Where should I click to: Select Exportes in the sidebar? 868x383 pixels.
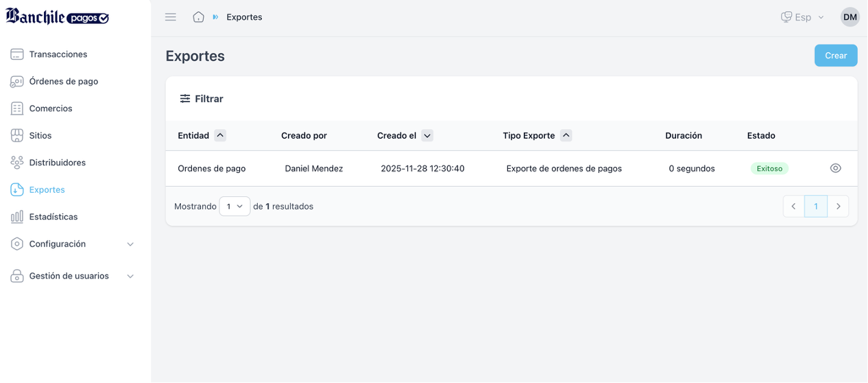tap(47, 190)
